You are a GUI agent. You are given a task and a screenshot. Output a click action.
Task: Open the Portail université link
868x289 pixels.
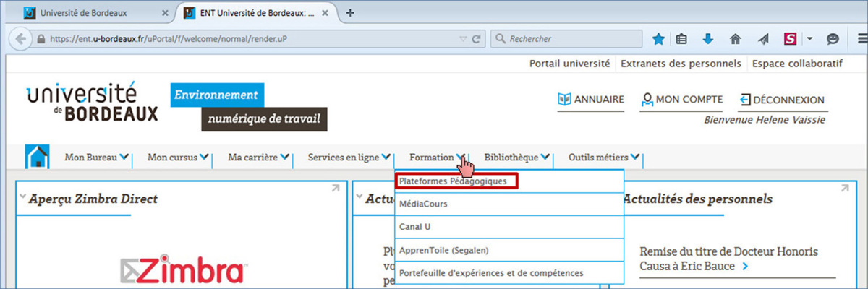coord(569,64)
